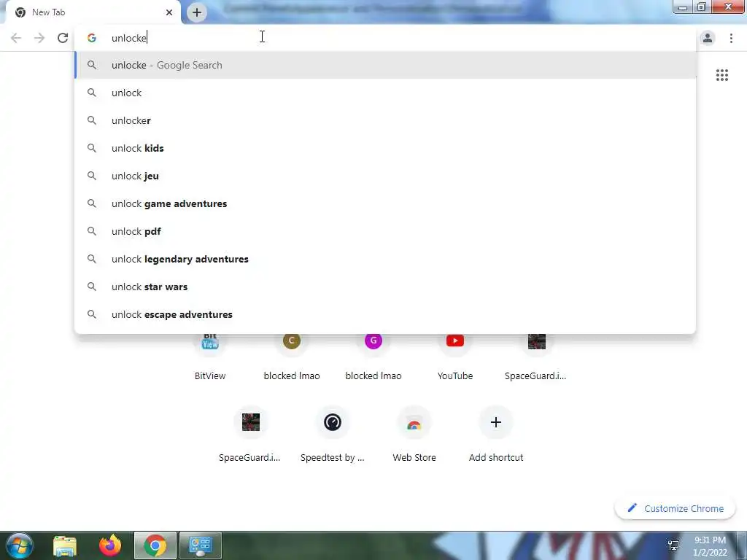747x560 pixels.
Task: Open Windows Explorer from taskbar
Action: [65, 545]
